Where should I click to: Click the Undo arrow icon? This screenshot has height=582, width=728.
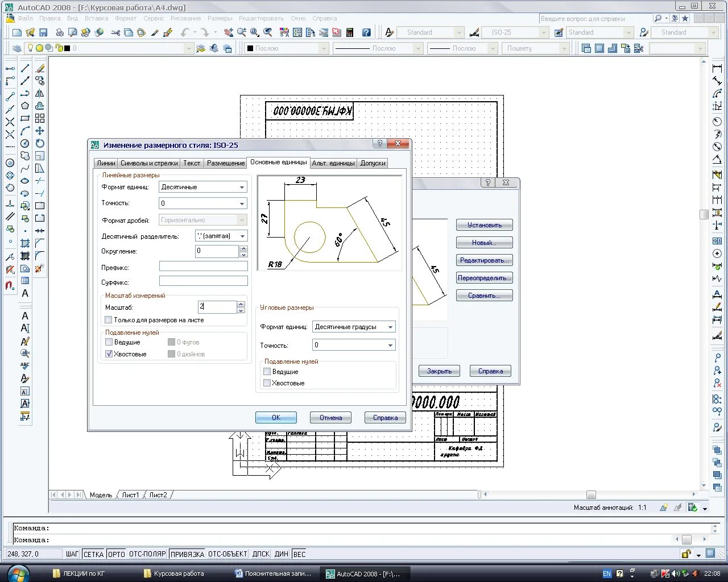point(184,32)
